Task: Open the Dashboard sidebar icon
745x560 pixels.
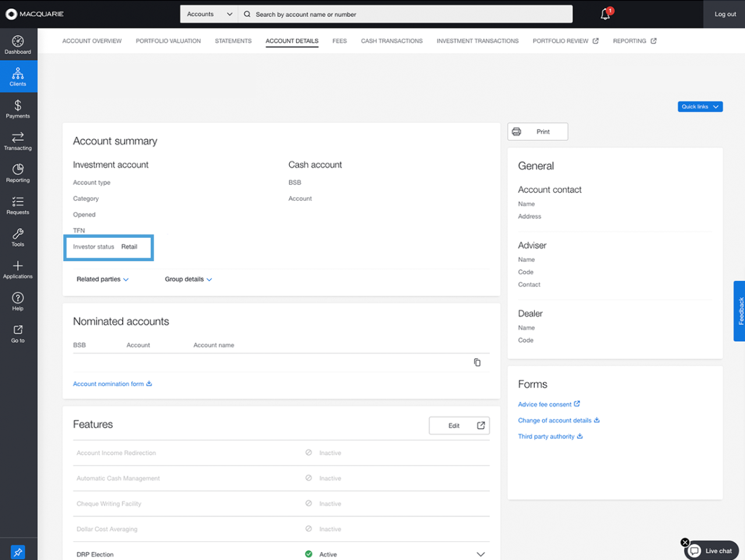Action: click(x=18, y=45)
